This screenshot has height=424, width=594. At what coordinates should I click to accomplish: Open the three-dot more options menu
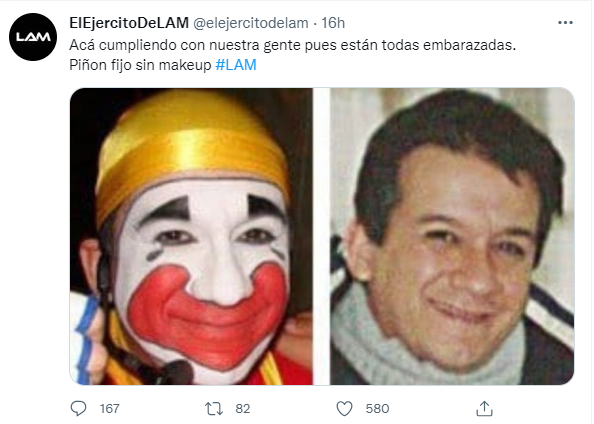565,23
